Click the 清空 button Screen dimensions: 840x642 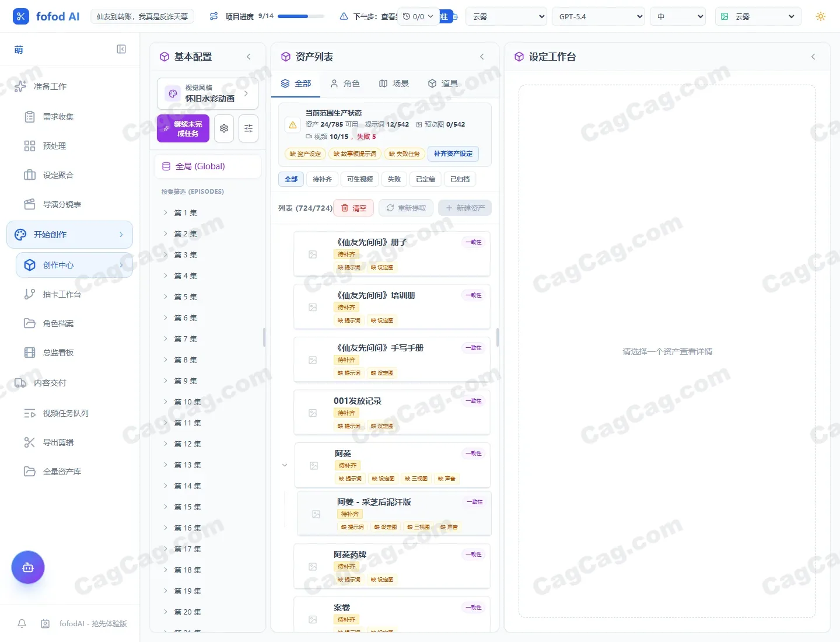(x=353, y=208)
